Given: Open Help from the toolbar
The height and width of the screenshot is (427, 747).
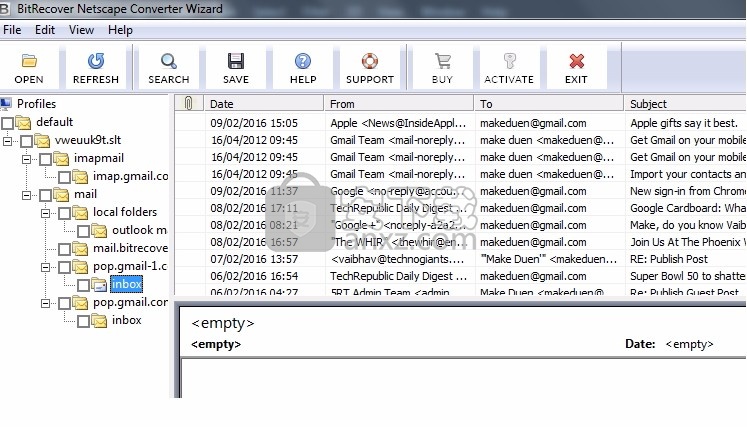Looking at the screenshot, I should point(303,61).
